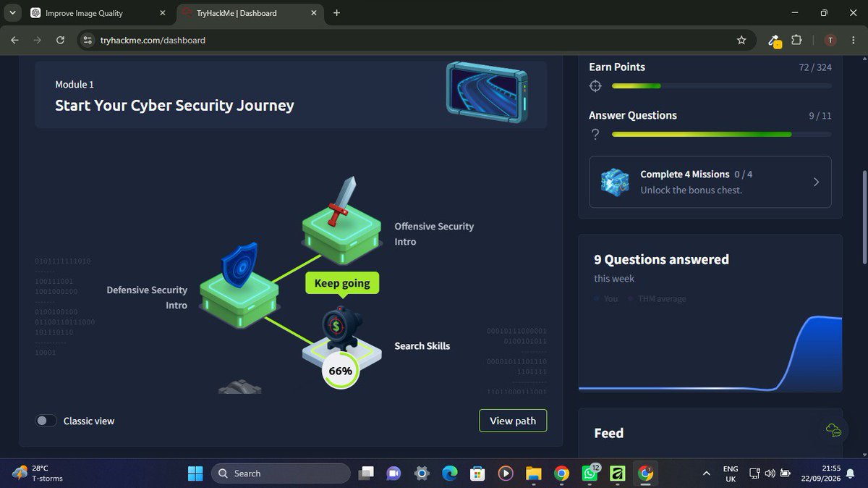Open the Start Your Cyber Security Journey module

[291, 95]
